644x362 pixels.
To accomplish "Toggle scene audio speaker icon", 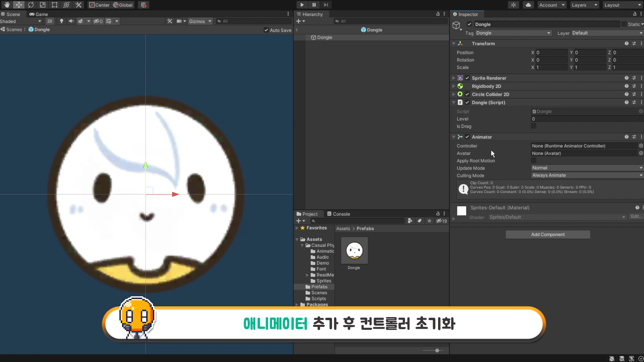I will pyautogui.click(x=71, y=21).
